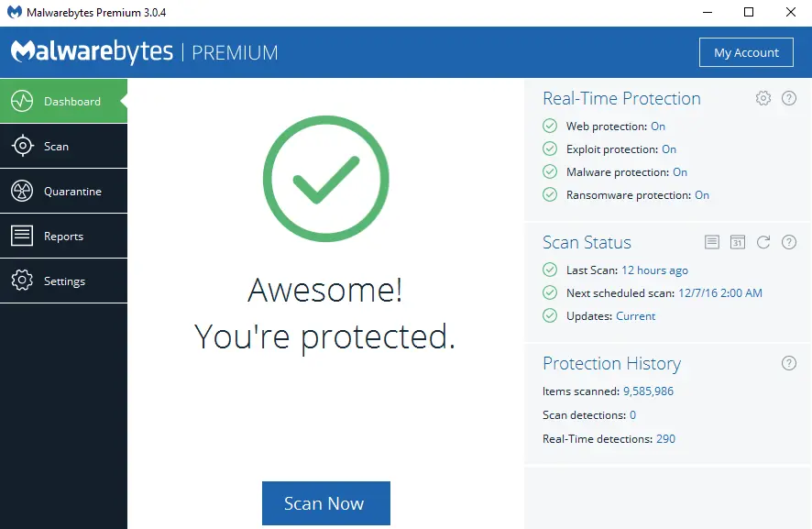Open Real-Time Protection settings gear

(x=763, y=98)
